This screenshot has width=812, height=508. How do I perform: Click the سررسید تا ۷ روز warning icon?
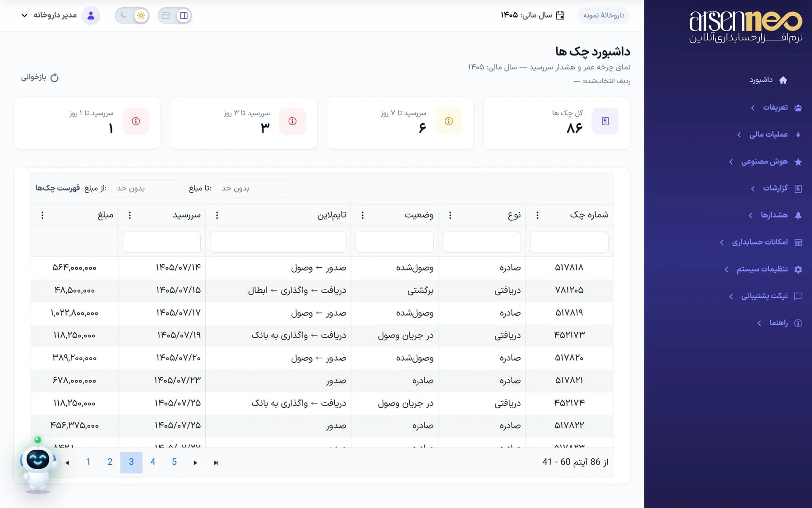(449, 121)
